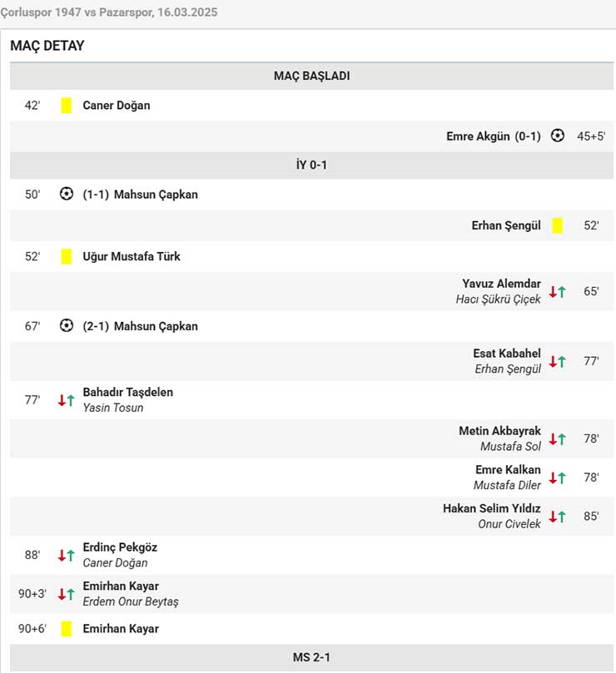The width and height of the screenshot is (616, 673).
Task: Click Emirhan Kayar's yellow card at 90+6'
Action: (x=67, y=629)
